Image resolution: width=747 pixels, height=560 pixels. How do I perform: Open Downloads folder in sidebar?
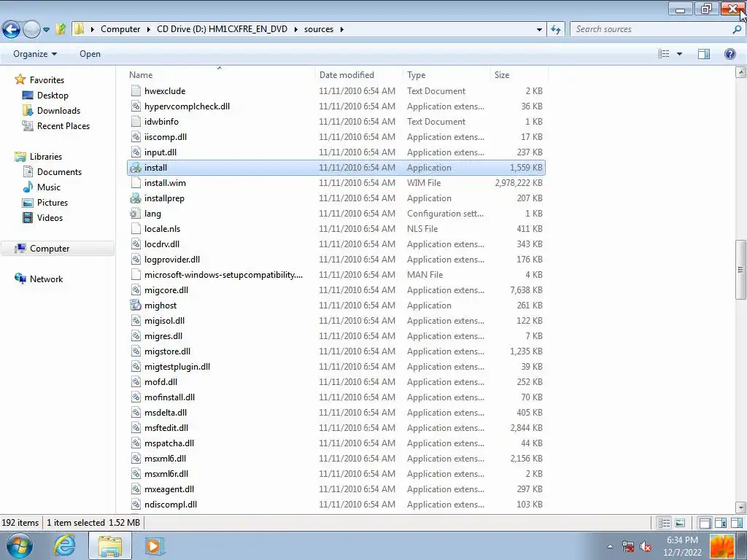tap(58, 111)
